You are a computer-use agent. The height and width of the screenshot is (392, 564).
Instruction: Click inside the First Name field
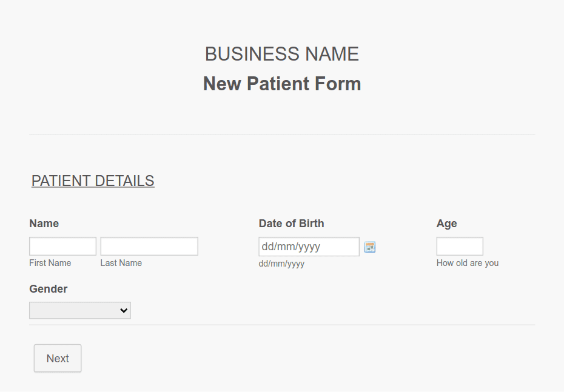pyautogui.click(x=62, y=246)
